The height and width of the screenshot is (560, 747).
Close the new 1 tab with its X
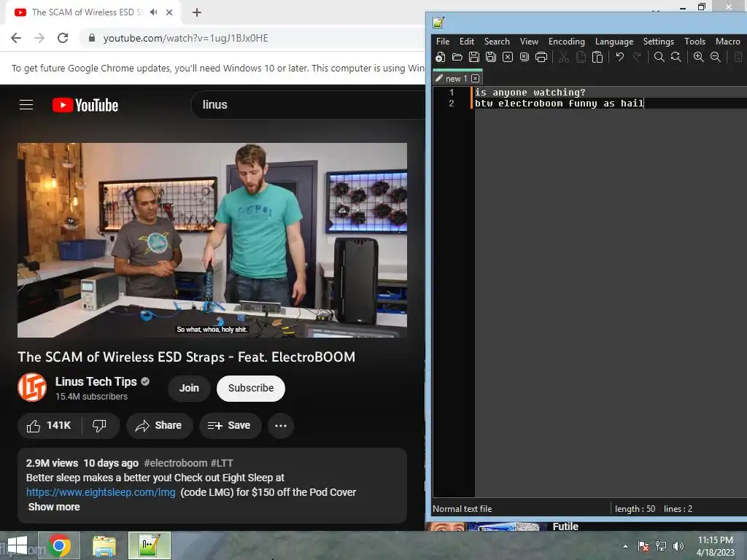pos(475,79)
